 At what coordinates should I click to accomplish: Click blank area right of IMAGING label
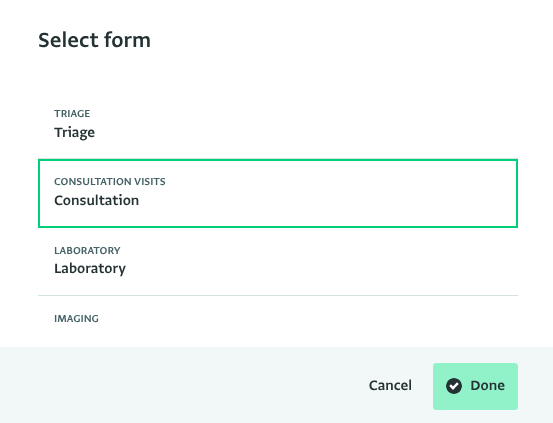(x=307, y=319)
